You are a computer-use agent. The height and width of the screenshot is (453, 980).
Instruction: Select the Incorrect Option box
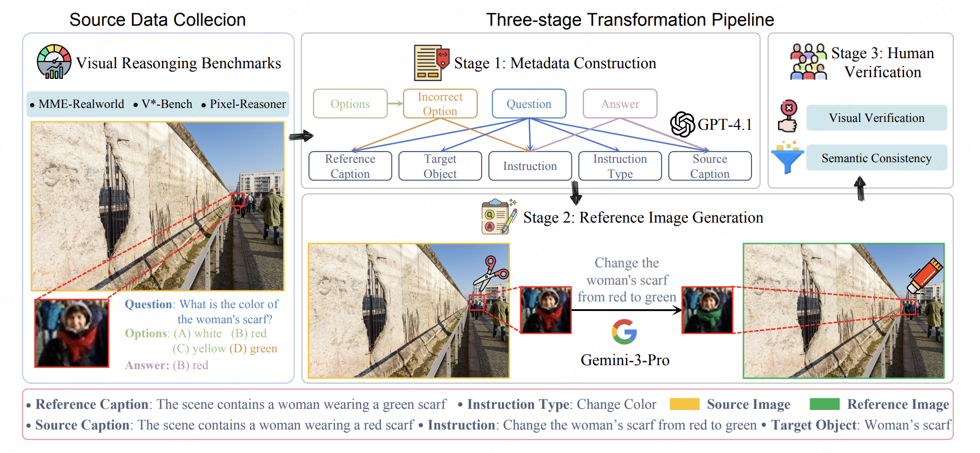[x=440, y=103]
